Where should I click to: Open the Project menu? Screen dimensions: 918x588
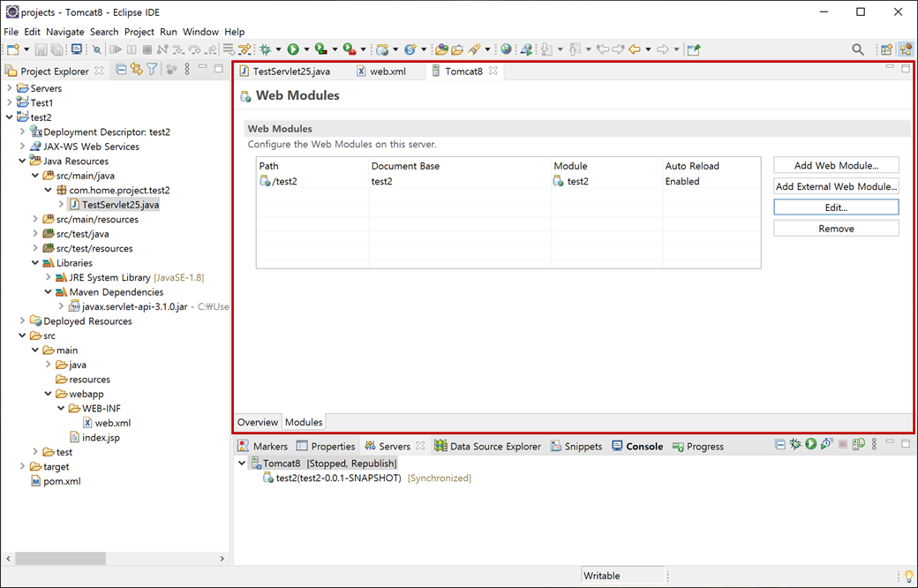click(x=139, y=32)
